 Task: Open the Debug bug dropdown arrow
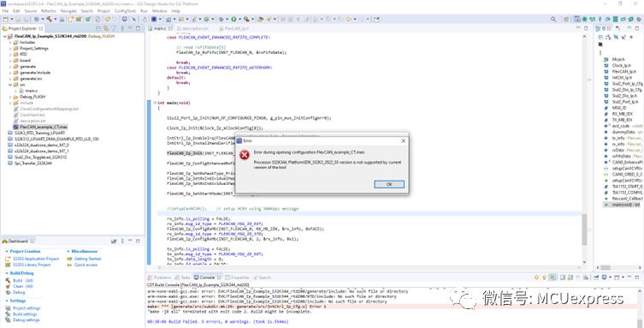227,19
